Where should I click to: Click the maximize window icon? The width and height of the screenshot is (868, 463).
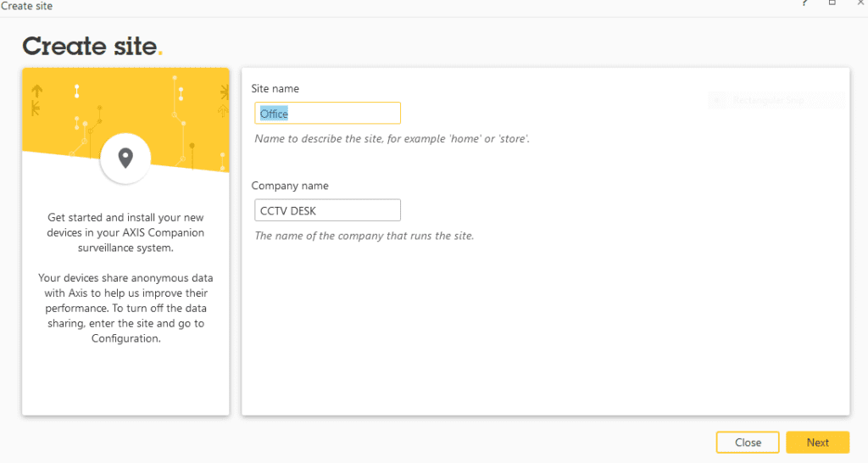point(832,4)
